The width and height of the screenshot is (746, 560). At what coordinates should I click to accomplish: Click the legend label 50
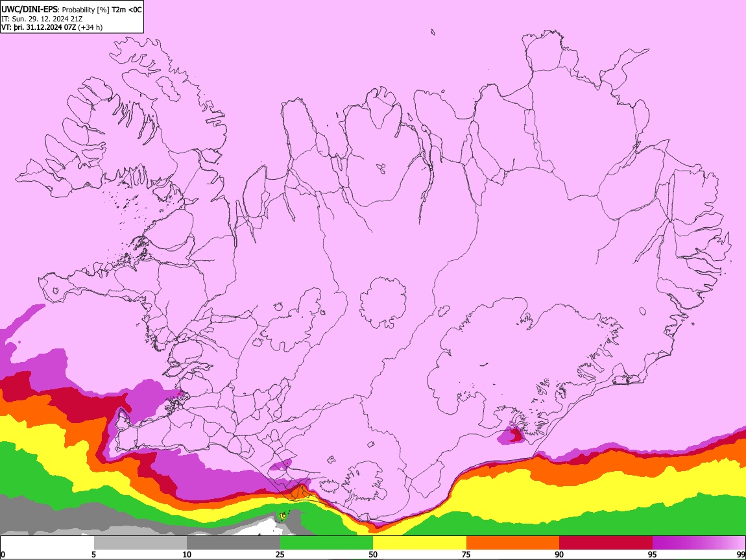point(373,555)
